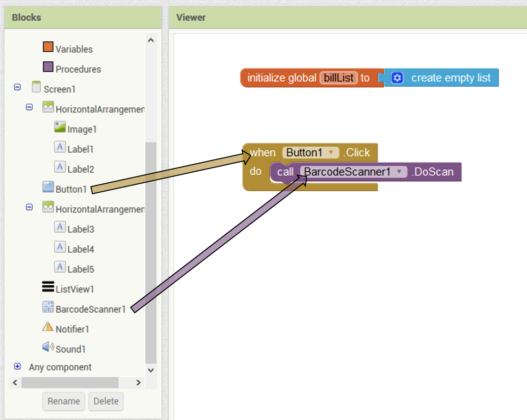Collapse the Screen1 tree node
Viewport: 527px width, 420px height.
[18, 87]
